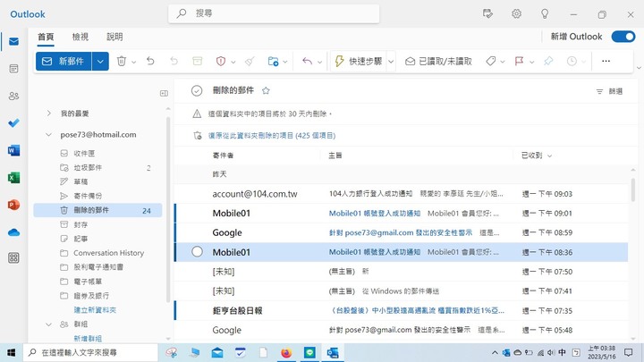
Task: Click the Move to folder icon
Action: (273, 61)
